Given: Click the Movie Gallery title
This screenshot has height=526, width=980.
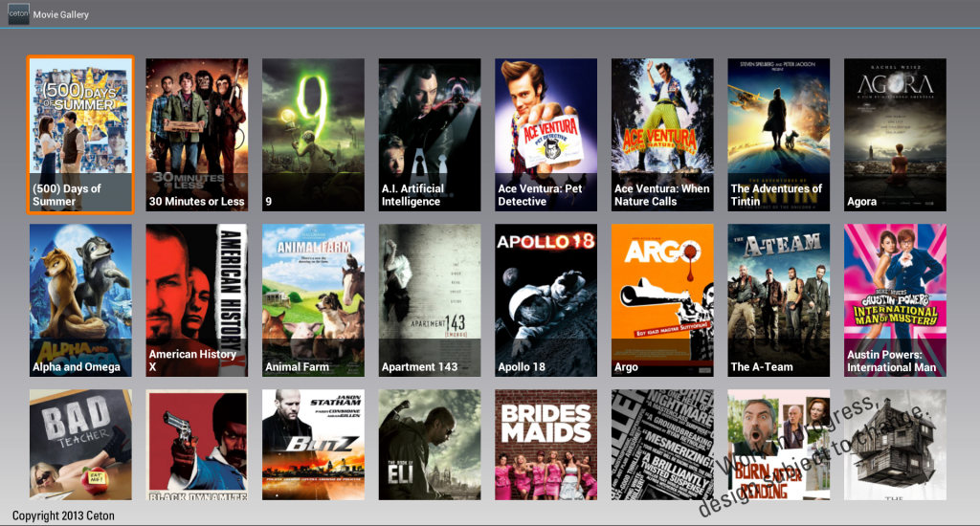Looking at the screenshot, I should [60, 14].
